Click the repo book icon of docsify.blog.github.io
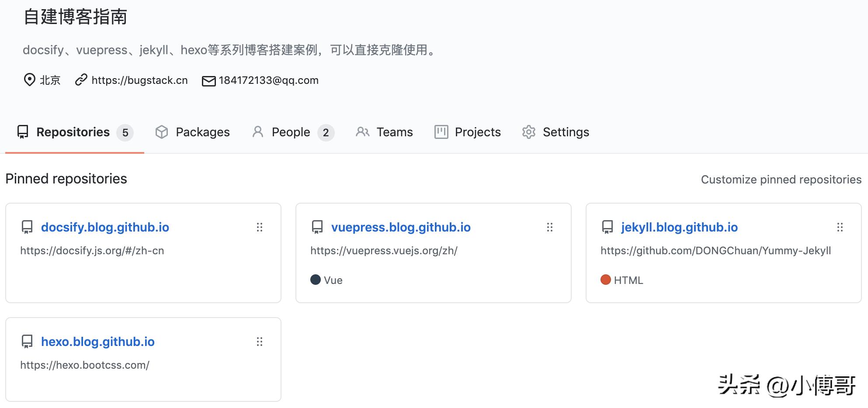Viewport: 868px width, 408px height. pyautogui.click(x=27, y=227)
